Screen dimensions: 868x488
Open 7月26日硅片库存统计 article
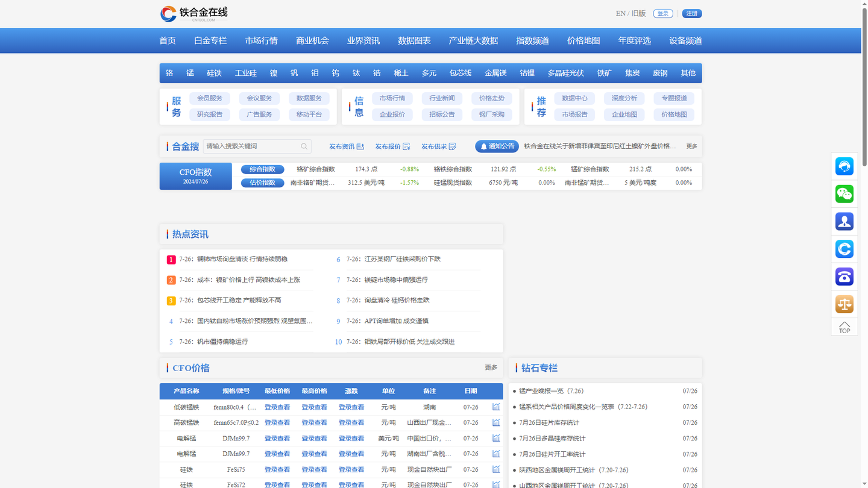[x=549, y=422]
